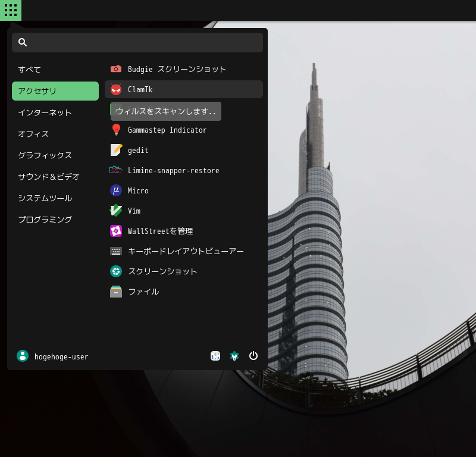Image resolution: width=476 pixels, height=457 pixels.
Task: Toggle the applications grid menu button
Action: [x=11, y=10]
